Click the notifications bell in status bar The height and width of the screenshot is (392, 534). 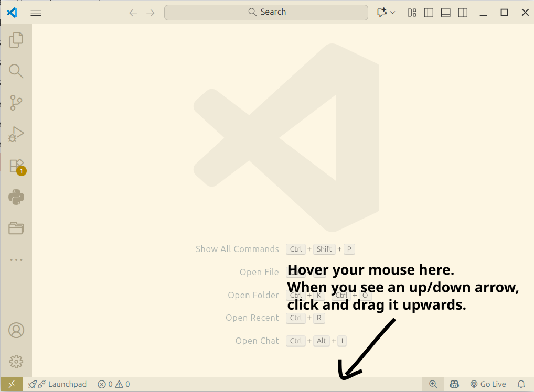521,384
